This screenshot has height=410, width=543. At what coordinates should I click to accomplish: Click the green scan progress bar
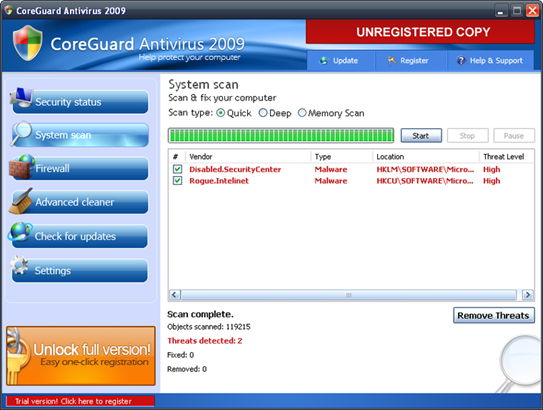click(x=281, y=135)
